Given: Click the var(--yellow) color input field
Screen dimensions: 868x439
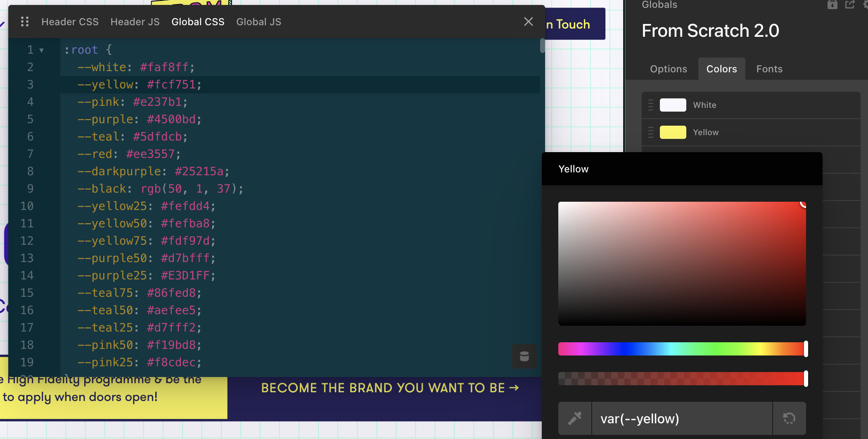Looking at the screenshot, I should [682, 418].
